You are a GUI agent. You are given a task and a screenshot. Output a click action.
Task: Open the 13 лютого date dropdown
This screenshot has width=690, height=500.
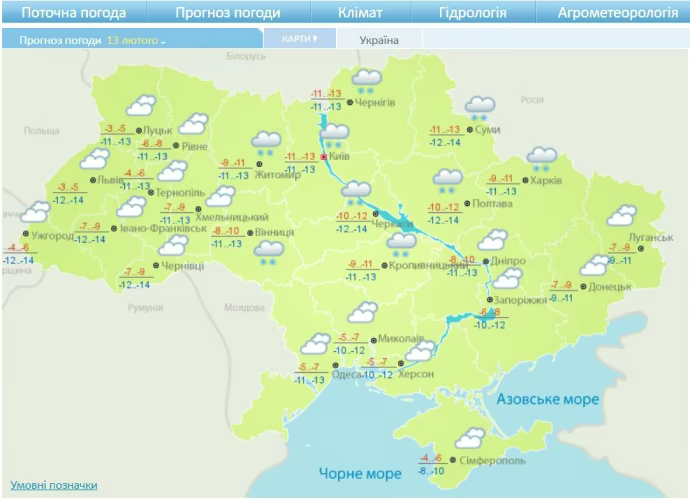click(x=135, y=40)
